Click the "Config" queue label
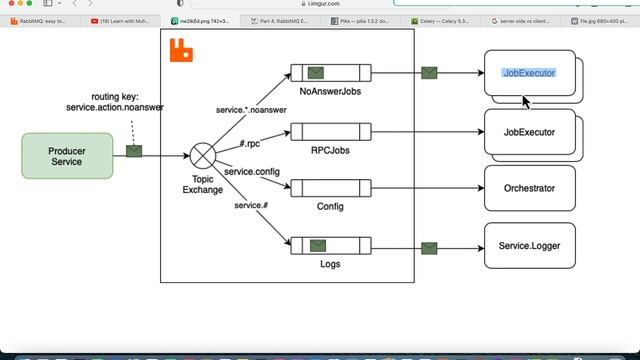The image size is (640, 360). 330,207
